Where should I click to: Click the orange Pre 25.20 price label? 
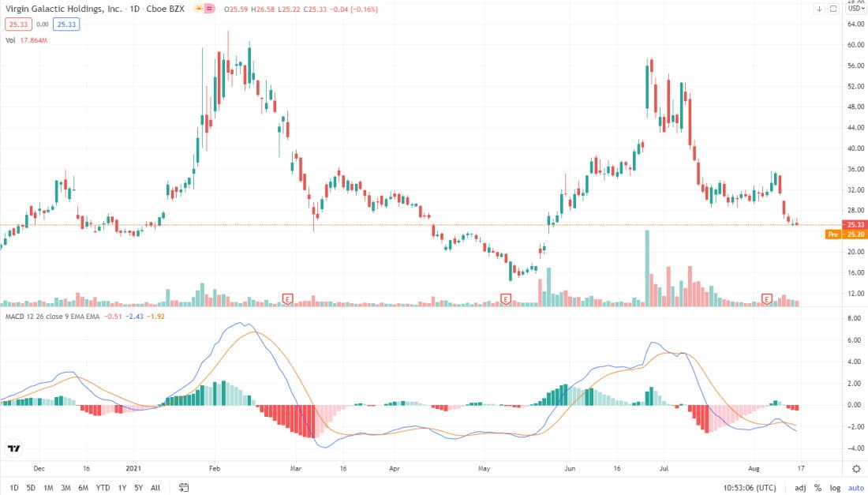[846, 234]
